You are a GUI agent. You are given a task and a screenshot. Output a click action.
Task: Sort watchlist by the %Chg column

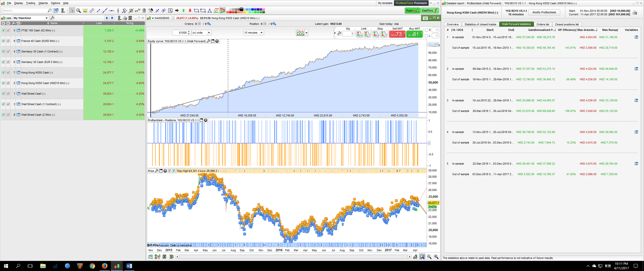click(x=129, y=23)
